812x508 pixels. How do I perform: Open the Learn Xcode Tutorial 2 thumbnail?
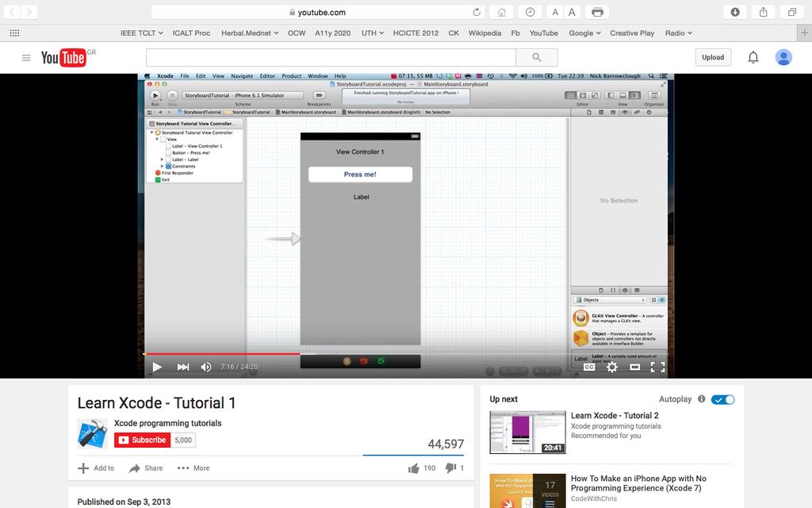527,433
